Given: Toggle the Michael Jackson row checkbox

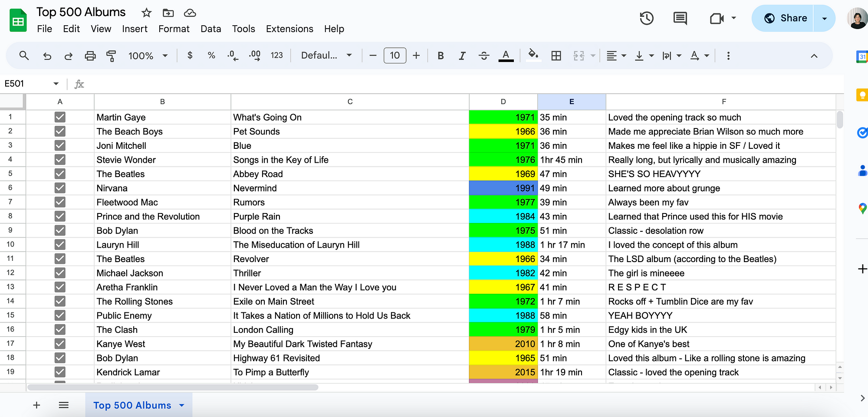Looking at the screenshot, I should click(x=60, y=273).
